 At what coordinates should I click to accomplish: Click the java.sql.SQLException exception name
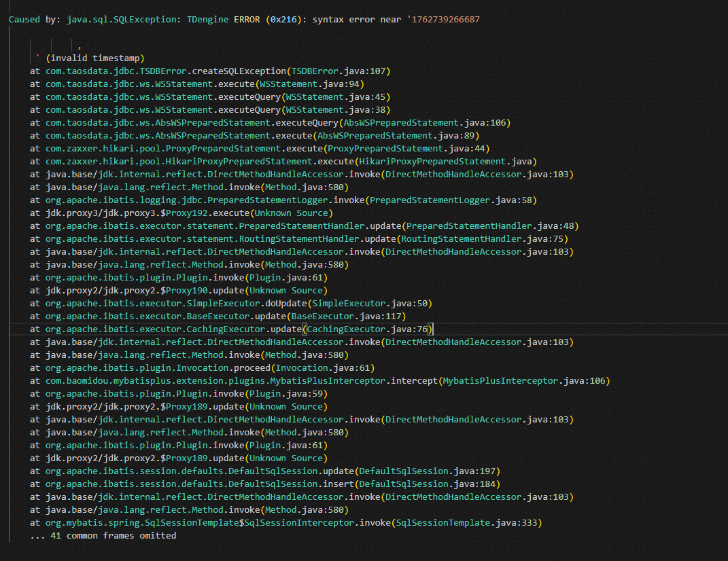pos(124,20)
